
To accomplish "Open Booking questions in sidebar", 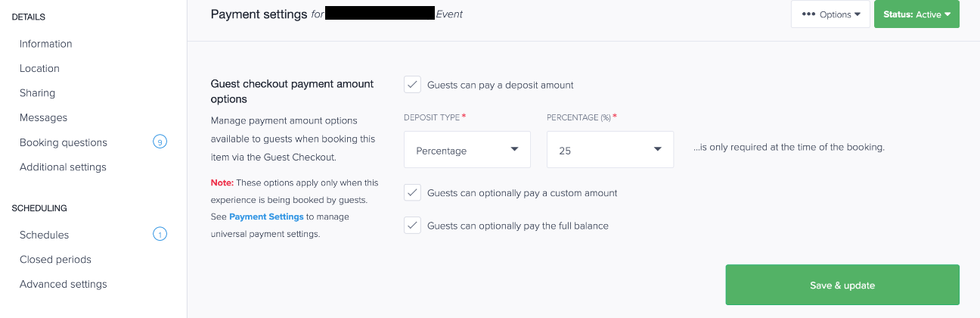I will pos(64,142).
